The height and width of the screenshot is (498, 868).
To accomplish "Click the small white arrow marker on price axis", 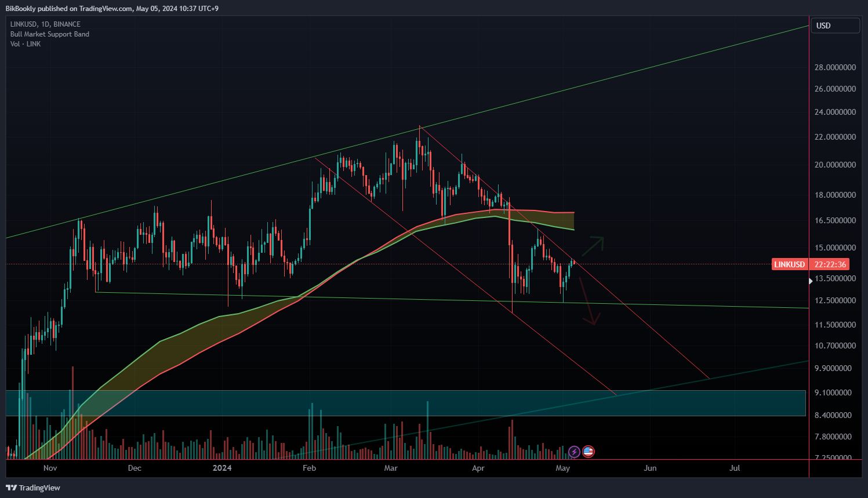I will [811, 281].
